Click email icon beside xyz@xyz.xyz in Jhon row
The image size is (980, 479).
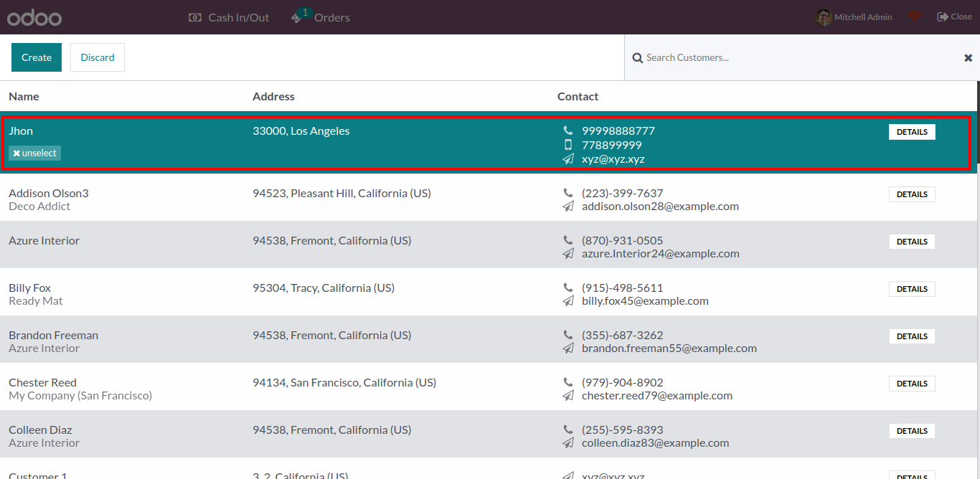[x=568, y=159]
